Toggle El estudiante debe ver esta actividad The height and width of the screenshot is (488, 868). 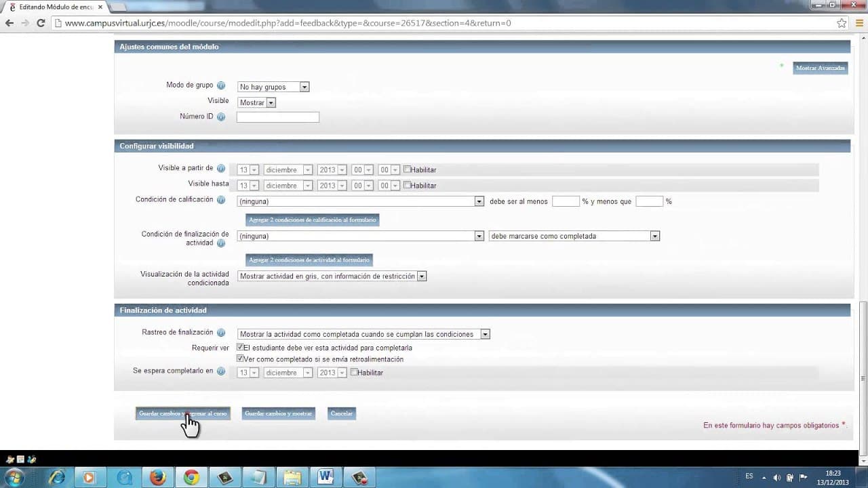coord(240,347)
